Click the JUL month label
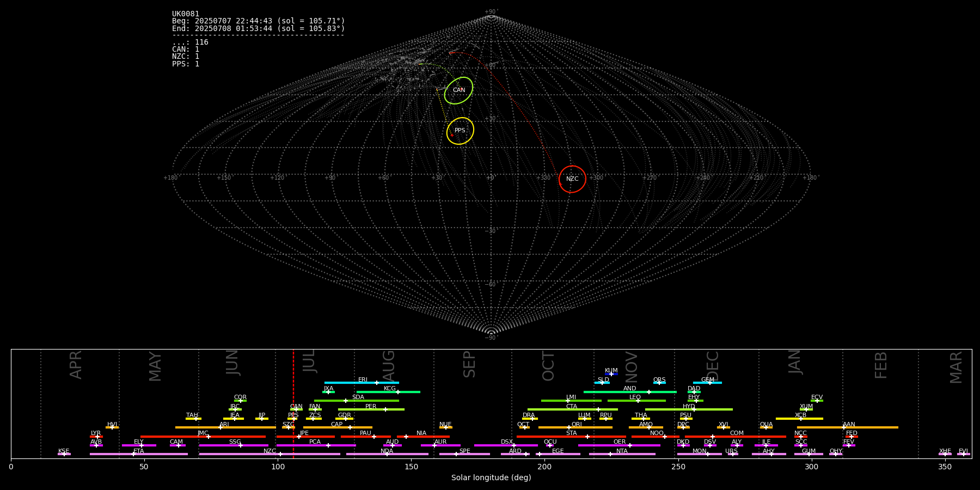980x490 pixels. 309,362
